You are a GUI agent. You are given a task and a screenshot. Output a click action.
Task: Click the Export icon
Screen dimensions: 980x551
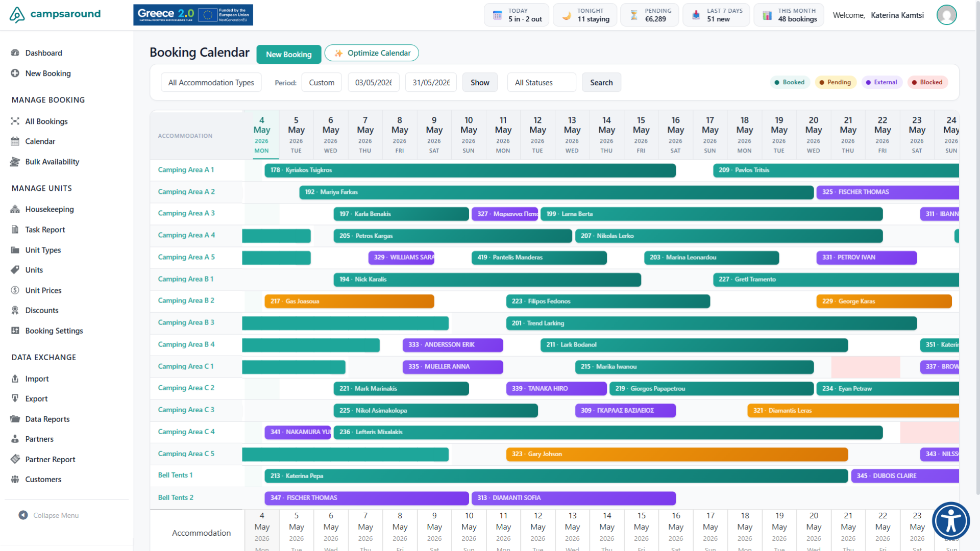[x=15, y=398]
